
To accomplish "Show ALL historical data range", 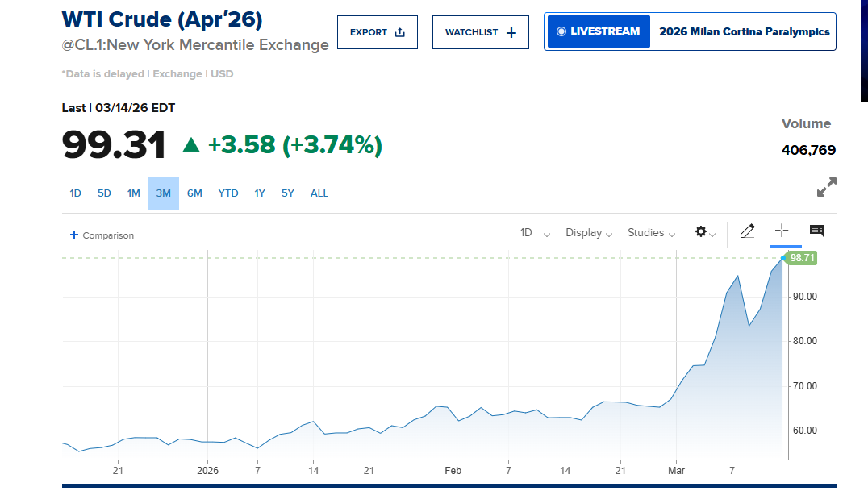I will point(319,193).
